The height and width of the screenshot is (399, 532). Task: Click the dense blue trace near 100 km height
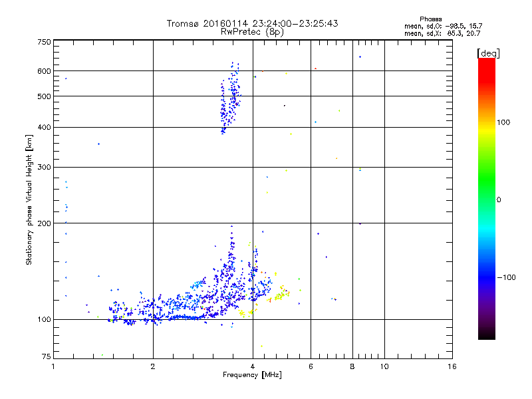[x=187, y=317]
